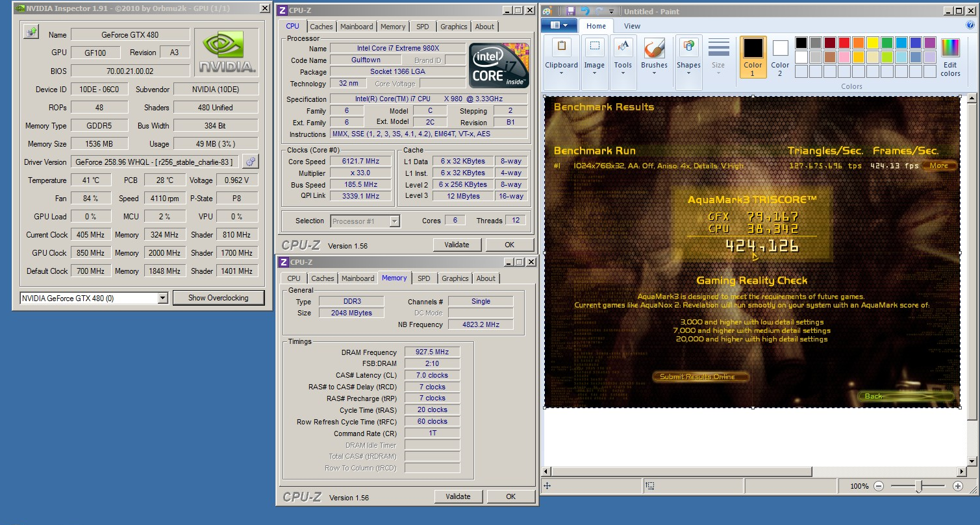Click the Intel Core i7 logo
The image size is (980, 525).
[499, 65]
